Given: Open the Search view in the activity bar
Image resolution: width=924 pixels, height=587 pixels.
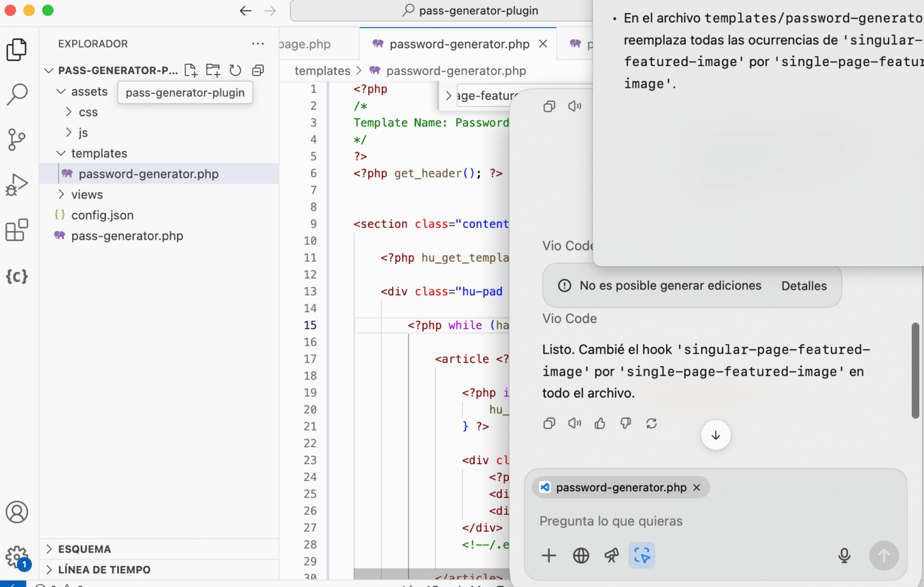Looking at the screenshot, I should tap(17, 94).
